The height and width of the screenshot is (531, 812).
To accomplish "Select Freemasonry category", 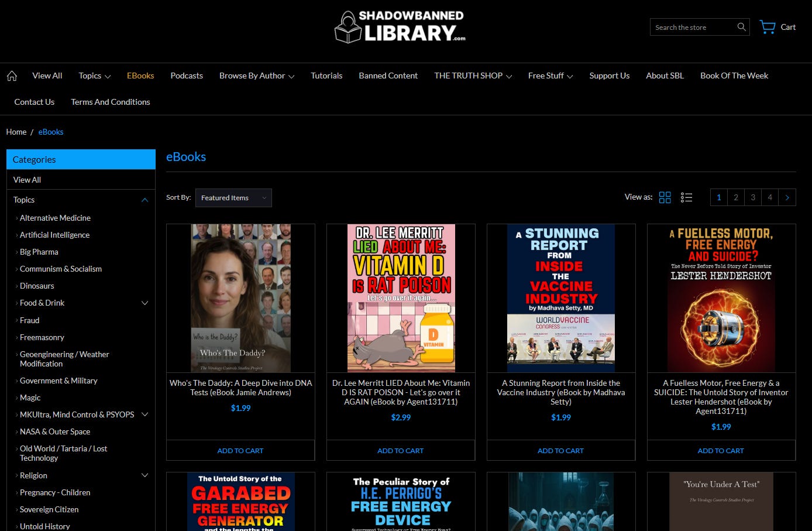I will (42, 337).
